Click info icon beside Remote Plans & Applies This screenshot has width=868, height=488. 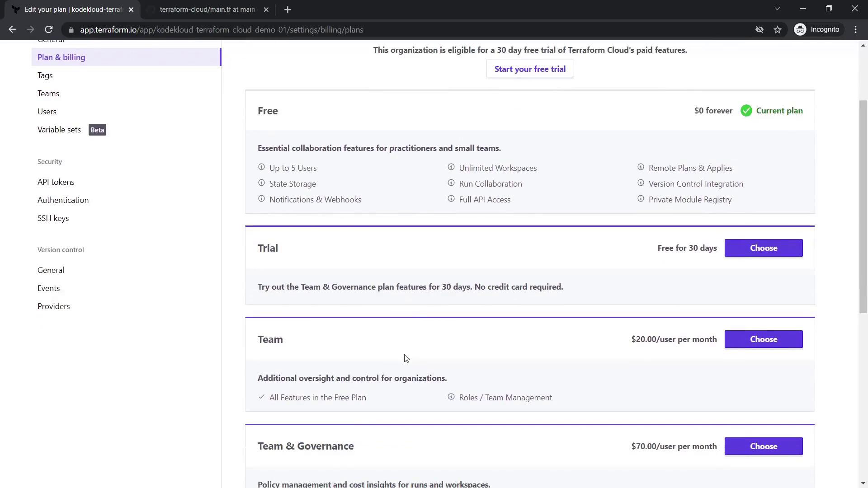641,167
